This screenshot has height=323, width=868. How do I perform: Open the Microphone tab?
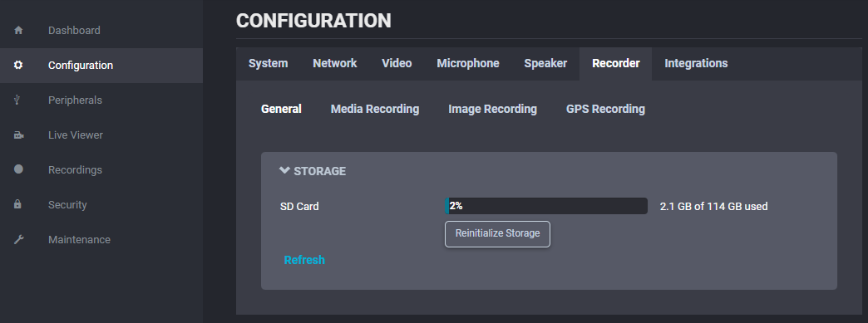coord(468,64)
